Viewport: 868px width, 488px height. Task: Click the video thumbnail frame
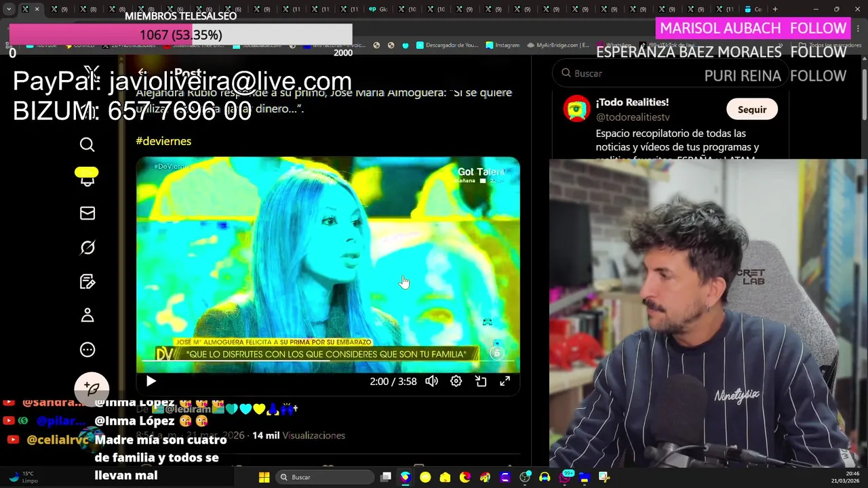click(x=328, y=264)
